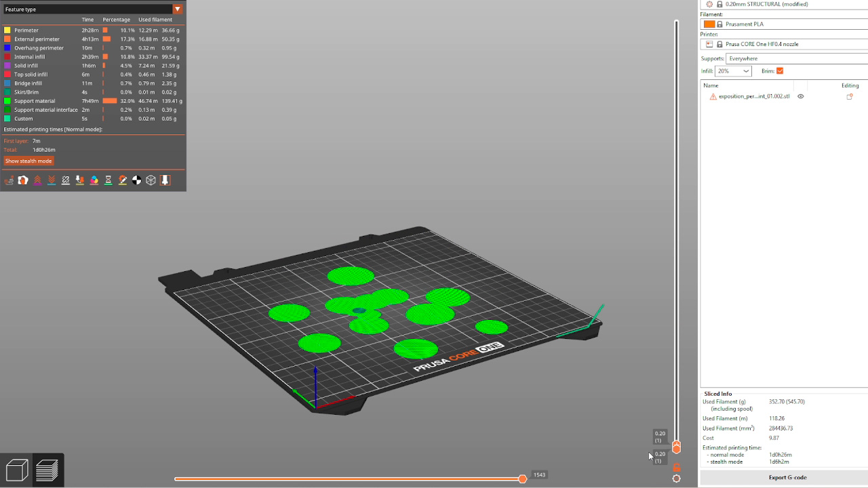Click the orange Prusament PLA color swatch
Image resolution: width=868 pixels, height=488 pixels.
pos(709,24)
